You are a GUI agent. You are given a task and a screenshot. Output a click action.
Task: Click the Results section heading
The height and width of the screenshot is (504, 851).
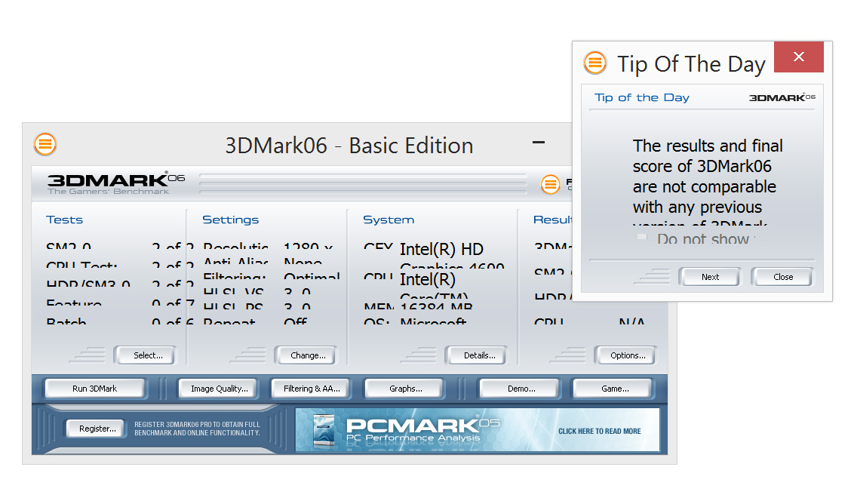pos(552,220)
